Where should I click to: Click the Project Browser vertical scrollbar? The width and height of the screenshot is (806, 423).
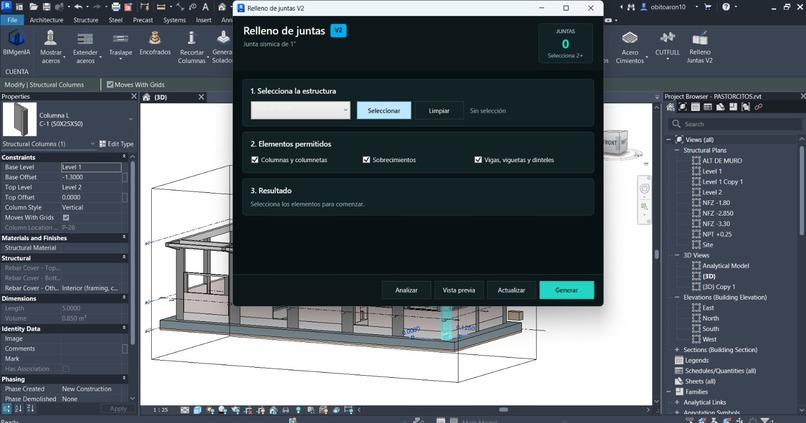click(x=802, y=190)
